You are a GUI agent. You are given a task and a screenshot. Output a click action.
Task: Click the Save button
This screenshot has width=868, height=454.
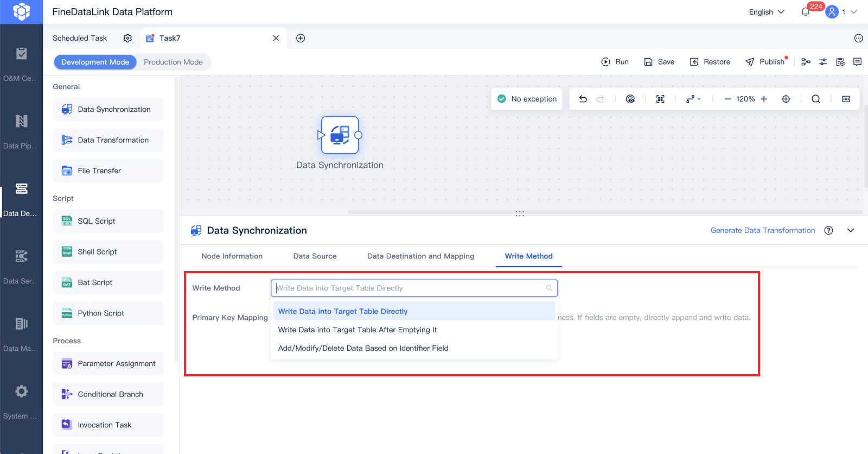[659, 62]
